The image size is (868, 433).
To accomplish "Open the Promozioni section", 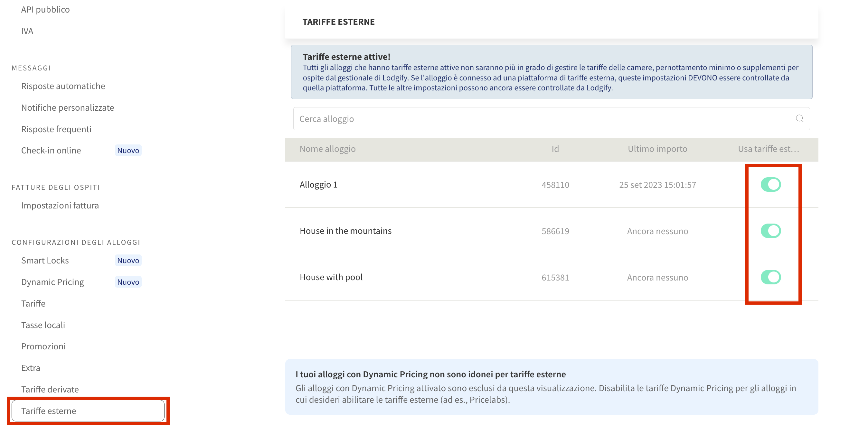I will tap(43, 346).
